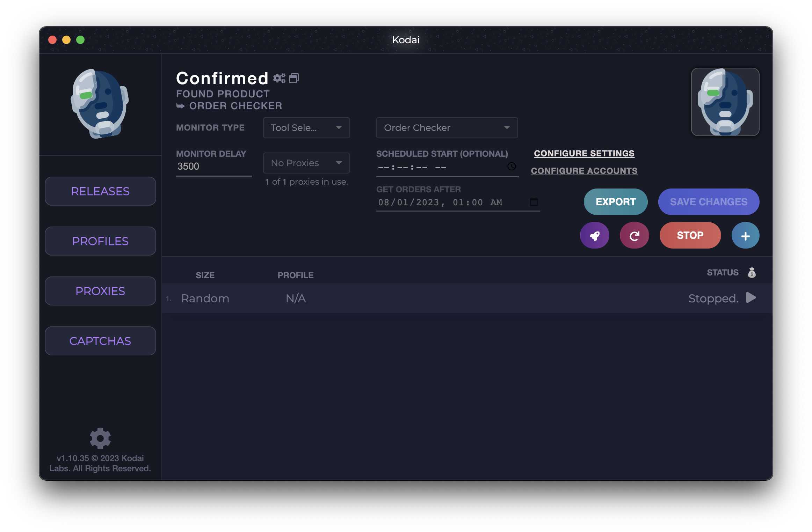Focus the Monitor Delay field showing 3500
The width and height of the screenshot is (812, 532).
214,167
